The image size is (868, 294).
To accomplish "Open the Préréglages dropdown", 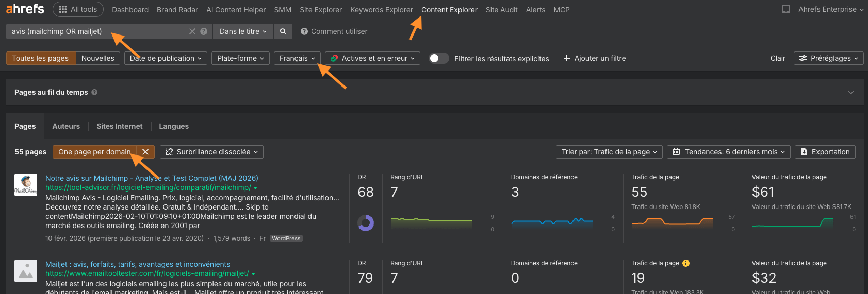I will pos(829,58).
